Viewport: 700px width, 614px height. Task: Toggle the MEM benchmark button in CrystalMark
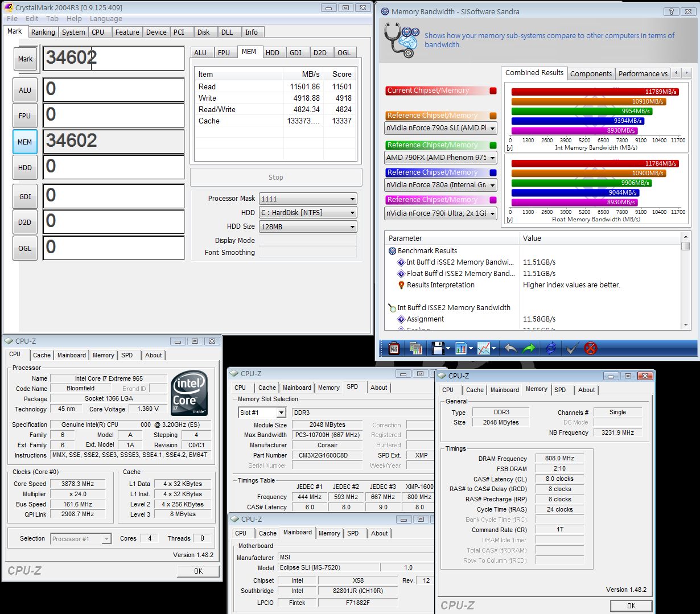pos(24,142)
